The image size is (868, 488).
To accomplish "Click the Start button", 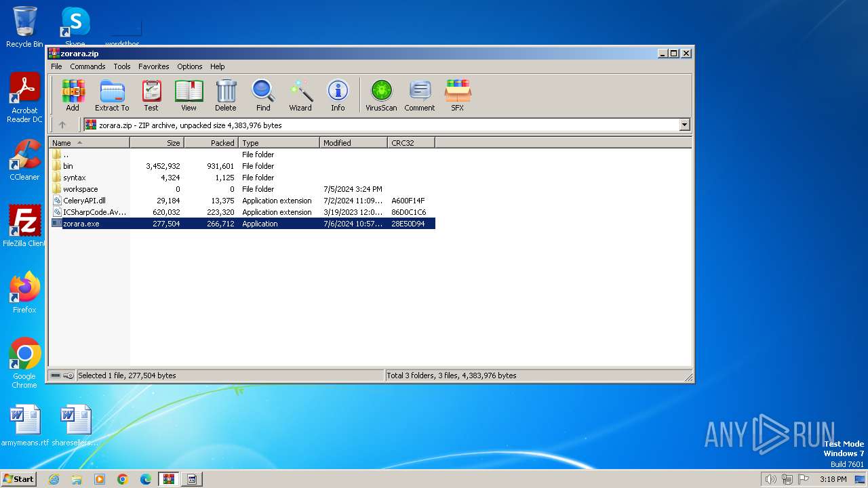I will pyautogui.click(x=19, y=479).
